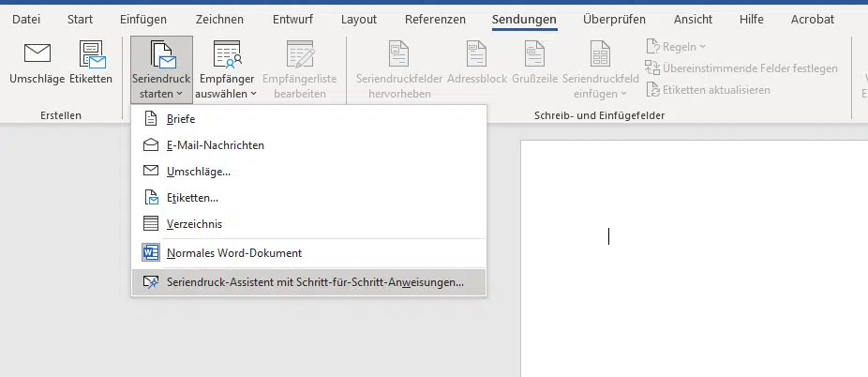
Task: Click the Etiketten aktualisieren icon
Action: coord(652,89)
